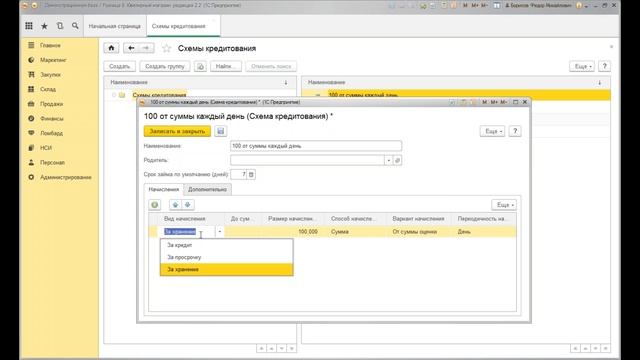The image size is (640, 360).
Task: Click the Вариант начисления column header
Action: click(x=419, y=219)
